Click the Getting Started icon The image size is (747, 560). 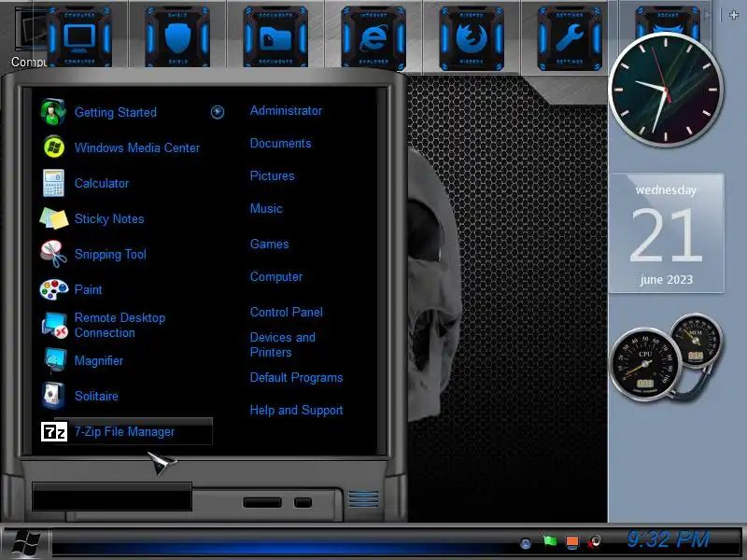pyautogui.click(x=53, y=111)
